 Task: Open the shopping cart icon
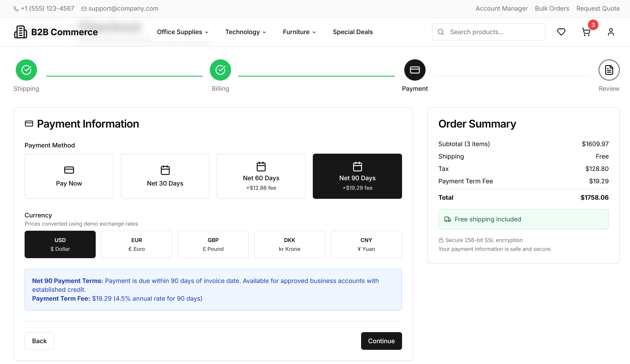point(586,32)
